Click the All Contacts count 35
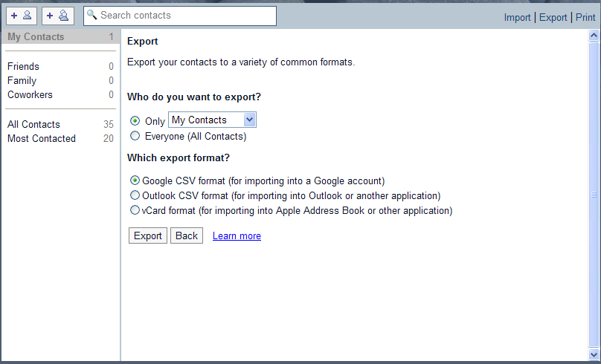Viewport: 601px width, 364px height. click(109, 124)
